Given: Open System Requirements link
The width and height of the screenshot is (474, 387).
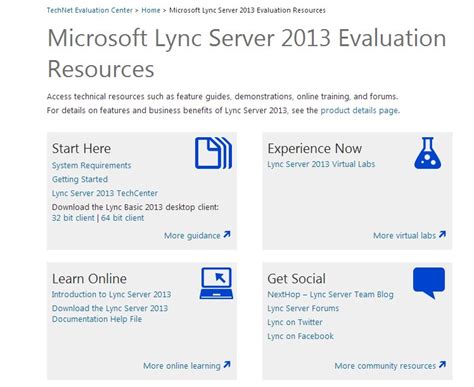Looking at the screenshot, I should coord(91,165).
